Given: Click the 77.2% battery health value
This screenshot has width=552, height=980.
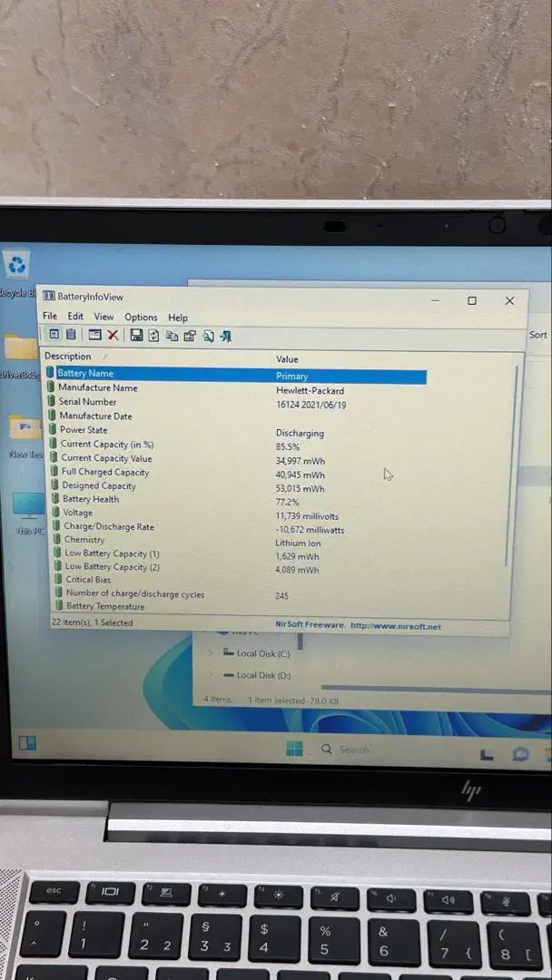Looking at the screenshot, I should tap(288, 503).
